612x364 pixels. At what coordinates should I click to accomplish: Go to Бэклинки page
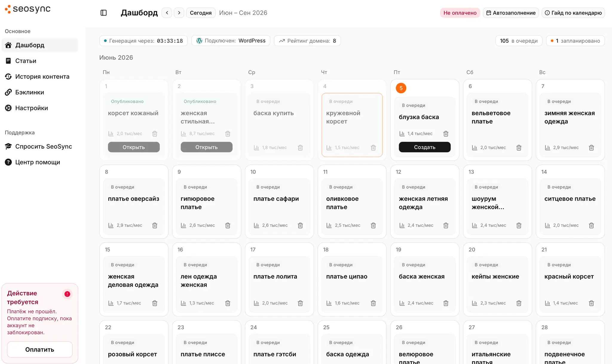click(x=40, y=92)
